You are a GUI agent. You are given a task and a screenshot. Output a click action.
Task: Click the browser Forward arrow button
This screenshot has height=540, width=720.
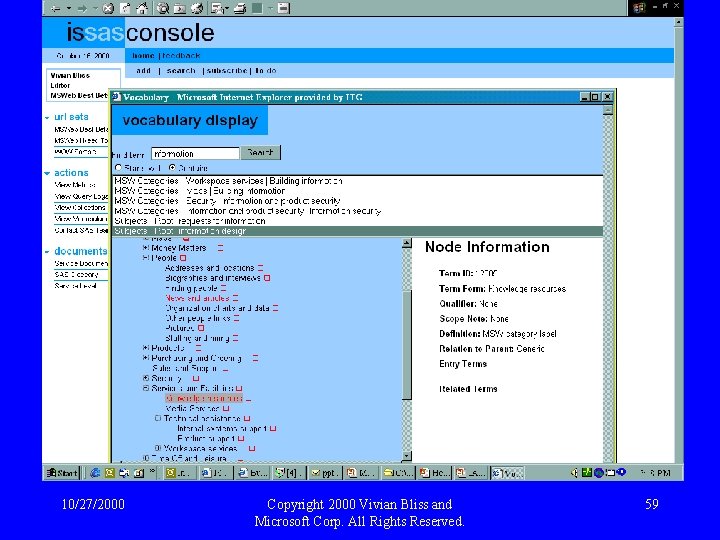[82, 8]
